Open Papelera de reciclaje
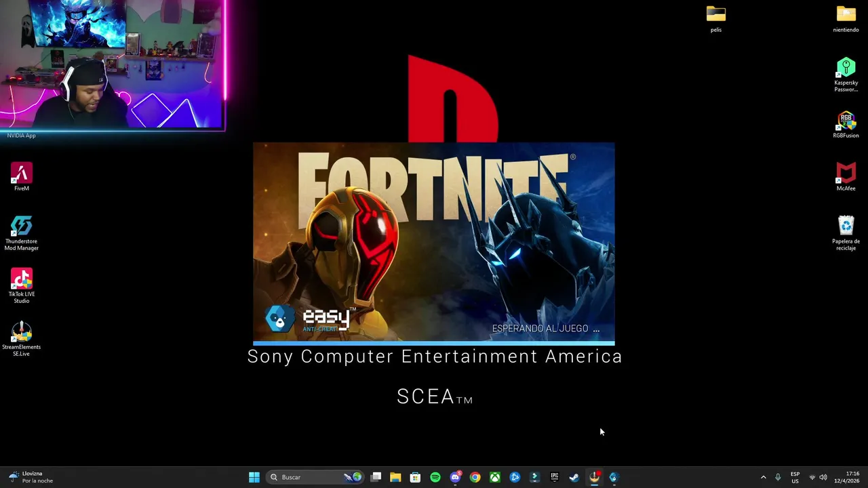The height and width of the screenshot is (488, 868). (846, 233)
